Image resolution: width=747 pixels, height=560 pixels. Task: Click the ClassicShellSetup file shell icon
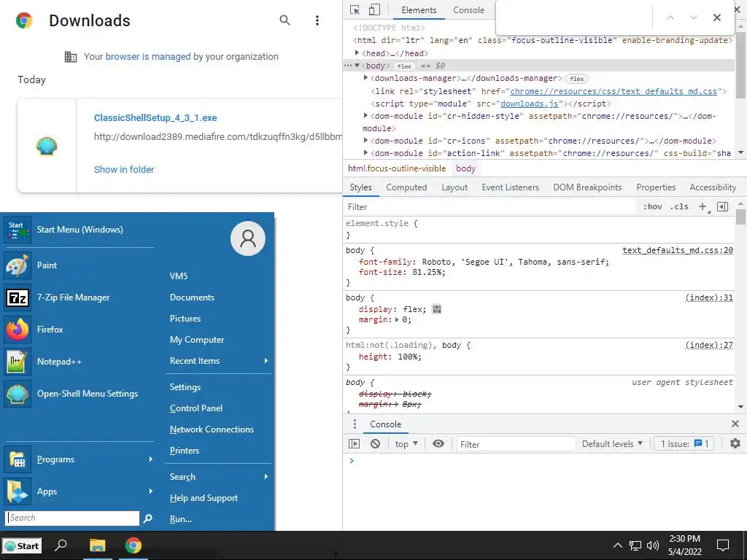tap(47, 146)
